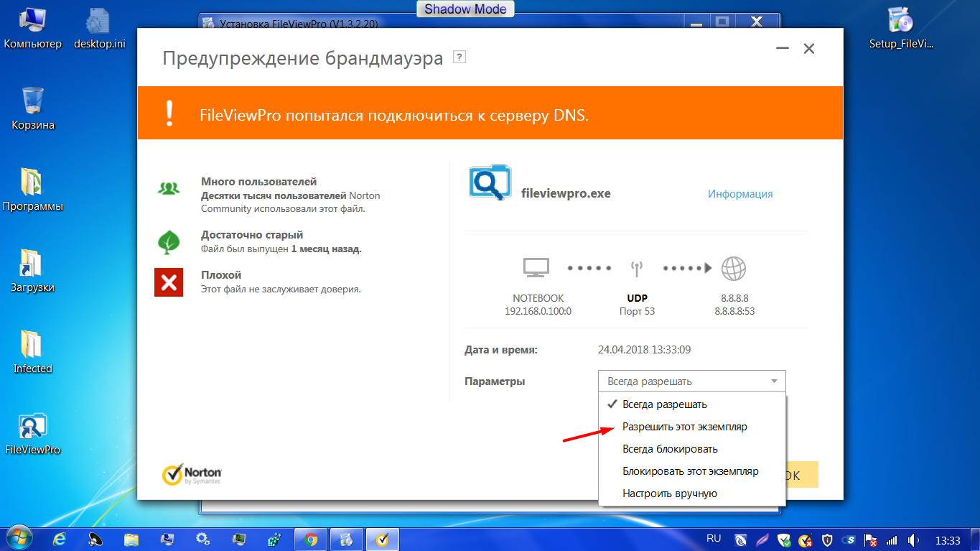Click the Norton tray icon with red X
Viewport: 980px width, 551px height.
(x=806, y=540)
